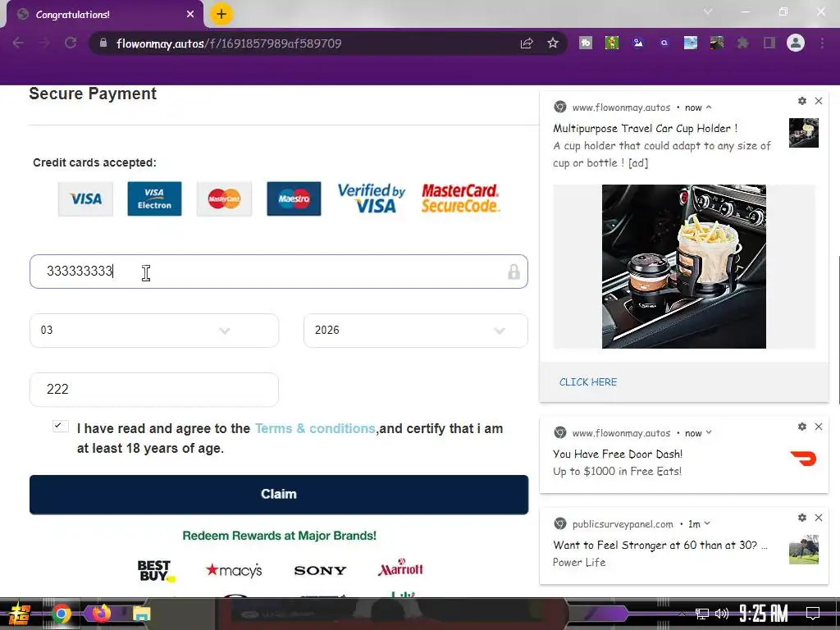
Task: Click the Power Life notification thumbnail
Action: coord(804,550)
